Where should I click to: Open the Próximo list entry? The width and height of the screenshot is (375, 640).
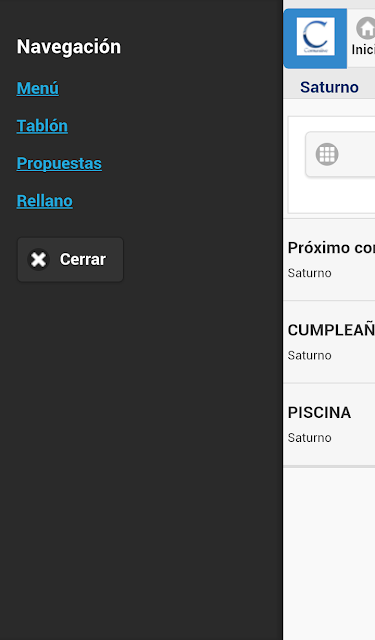[x=329, y=260]
